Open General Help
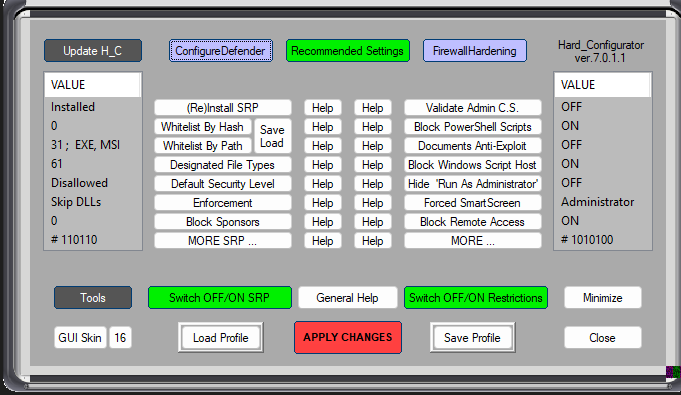681x395 pixels. pos(347,298)
